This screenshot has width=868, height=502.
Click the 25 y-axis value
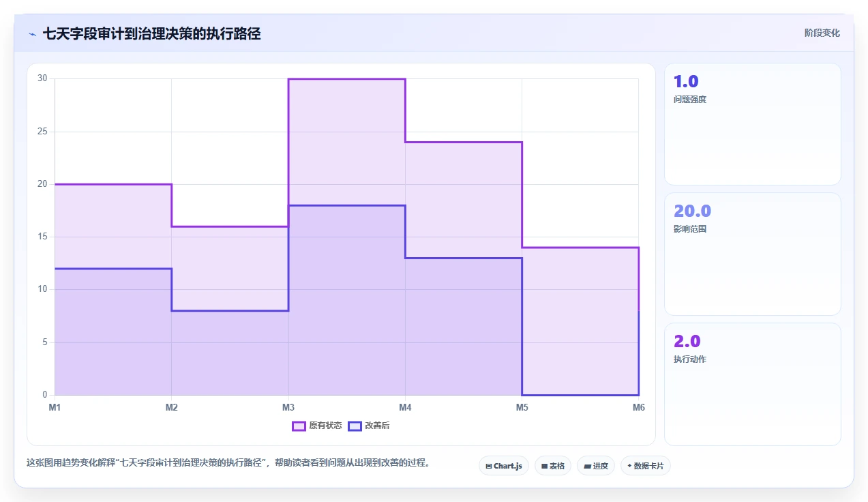click(42, 131)
